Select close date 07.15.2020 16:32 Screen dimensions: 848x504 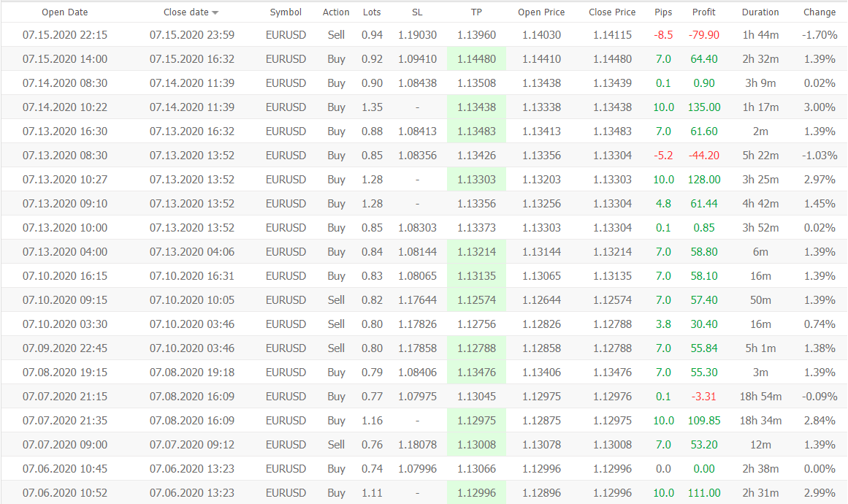pyautogui.click(x=192, y=59)
